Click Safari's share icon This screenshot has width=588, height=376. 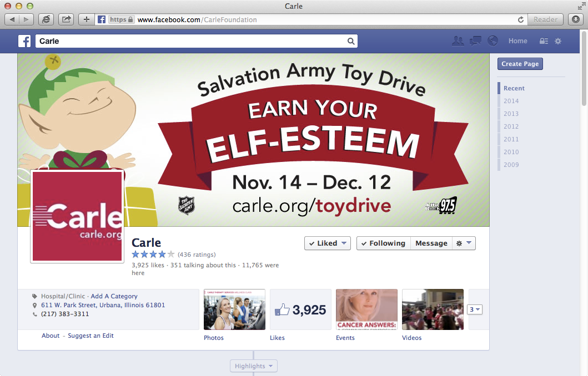[x=66, y=19]
